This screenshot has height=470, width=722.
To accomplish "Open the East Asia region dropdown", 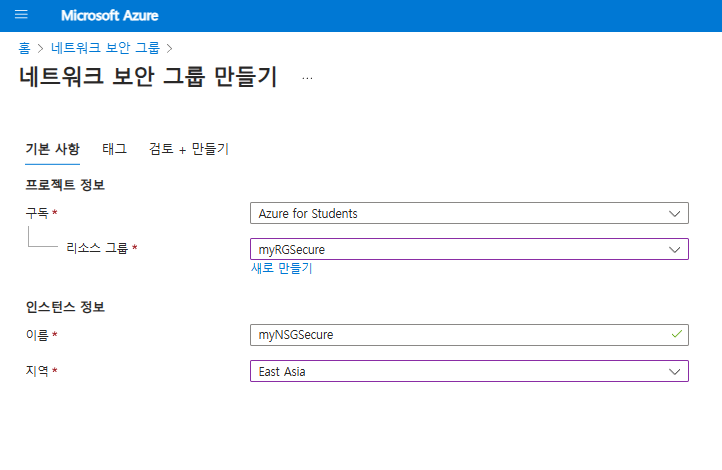I will click(x=460, y=371).
